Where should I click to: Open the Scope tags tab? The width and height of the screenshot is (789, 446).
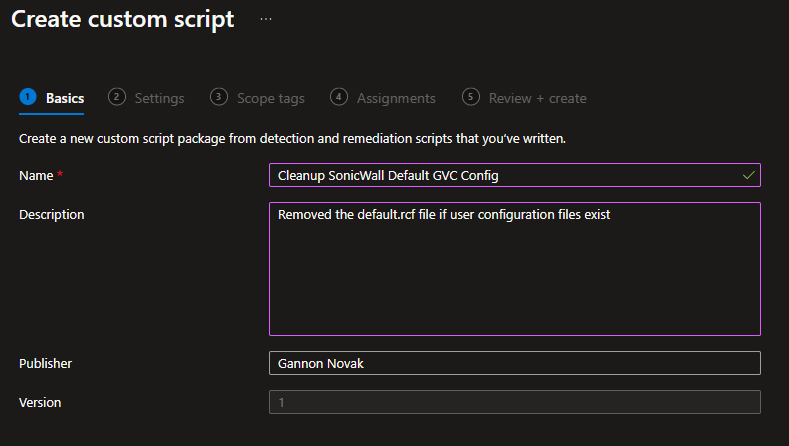coord(270,98)
